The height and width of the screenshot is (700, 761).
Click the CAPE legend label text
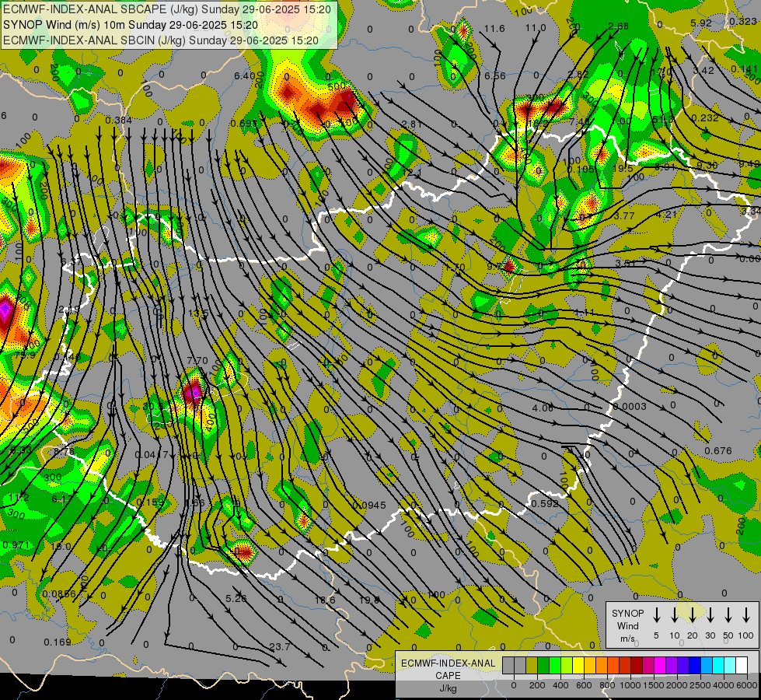(448, 676)
